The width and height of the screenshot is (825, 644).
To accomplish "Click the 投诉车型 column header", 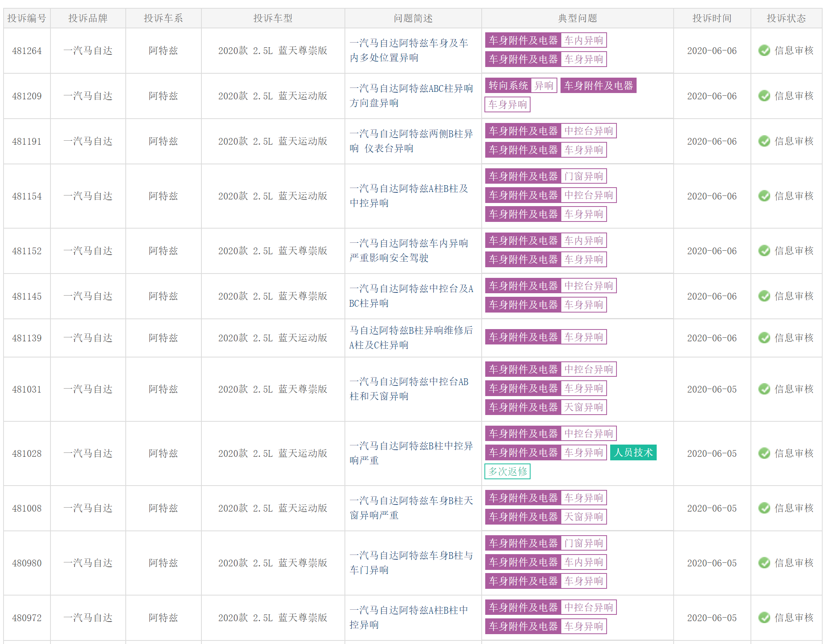I will (273, 19).
